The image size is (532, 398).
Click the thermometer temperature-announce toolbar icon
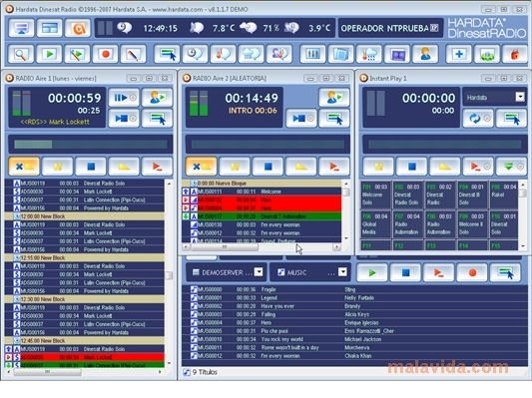pyautogui.click(x=224, y=54)
